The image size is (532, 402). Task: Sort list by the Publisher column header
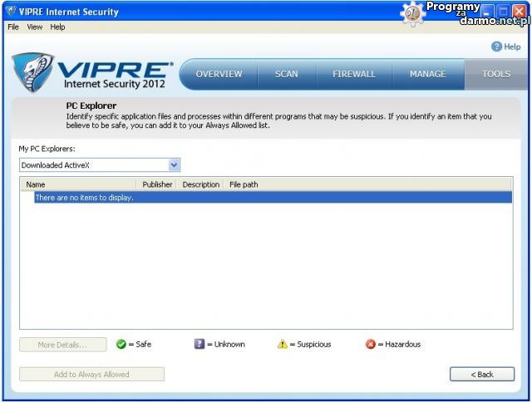(x=157, y=184)
